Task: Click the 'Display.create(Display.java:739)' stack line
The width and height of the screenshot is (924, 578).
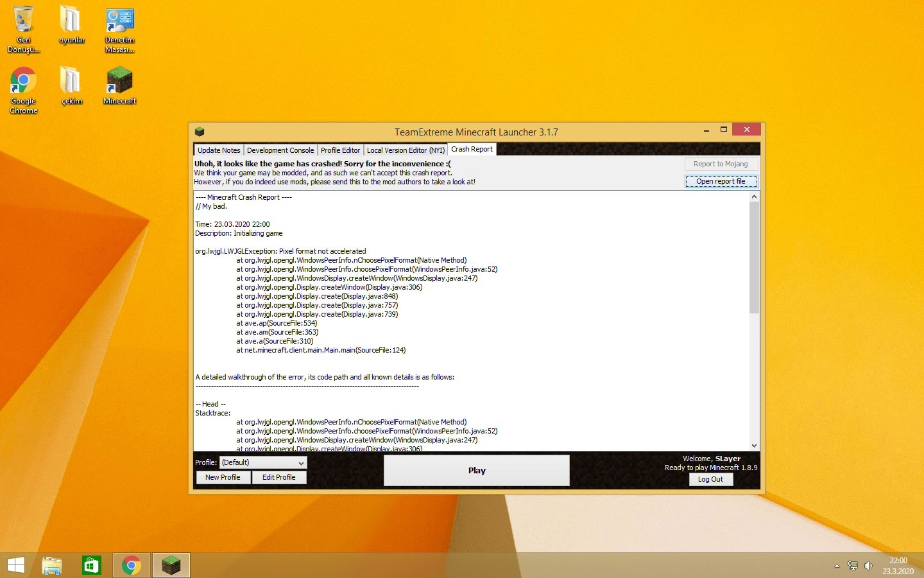Action: coord(317,314)
